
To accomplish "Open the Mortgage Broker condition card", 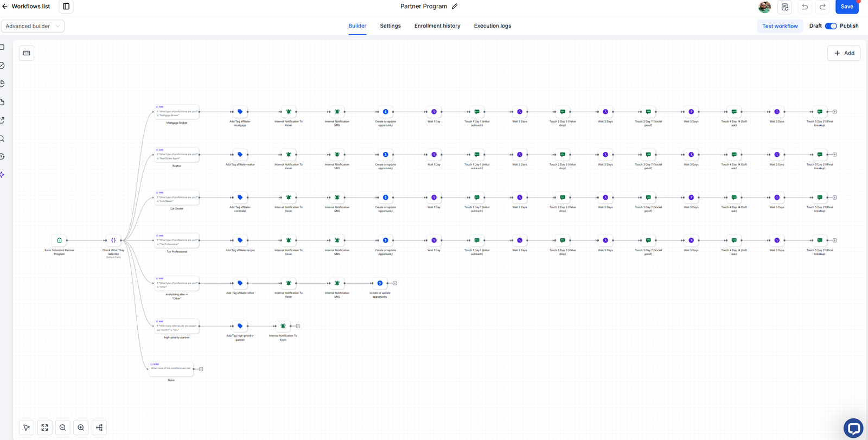I will click(x=177, y=112).
